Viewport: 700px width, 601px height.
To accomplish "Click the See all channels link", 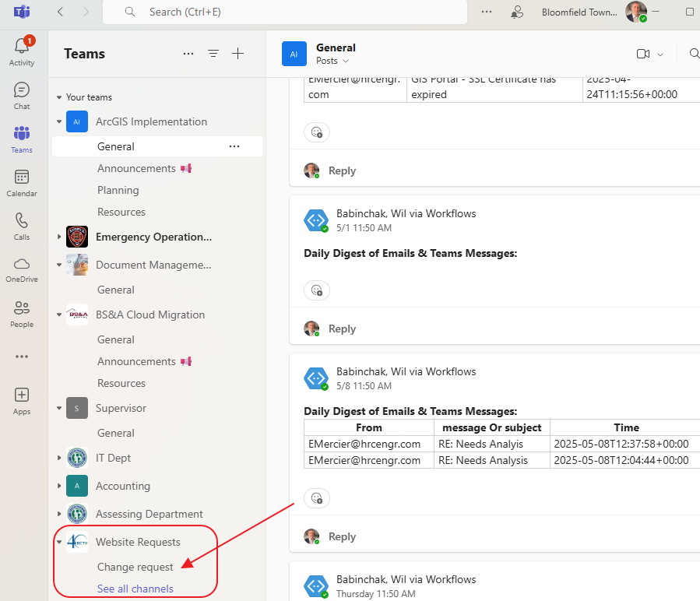I will 135,589.
